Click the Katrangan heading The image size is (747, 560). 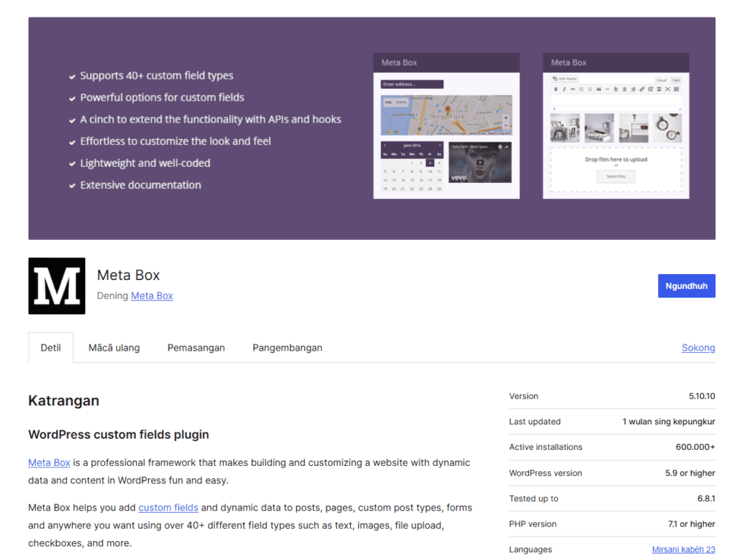[x=63, y=400]
